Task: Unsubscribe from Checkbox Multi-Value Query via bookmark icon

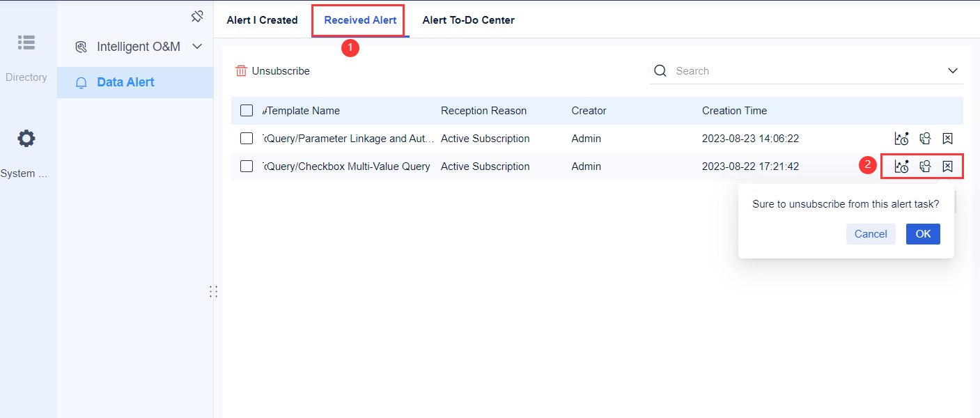Action: pyautogui.click(x=947, y=166)
